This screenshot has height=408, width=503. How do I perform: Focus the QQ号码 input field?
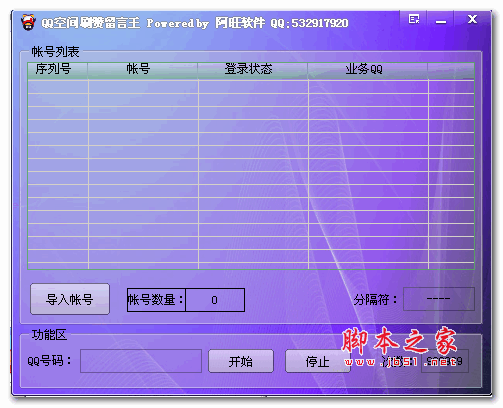141,361
